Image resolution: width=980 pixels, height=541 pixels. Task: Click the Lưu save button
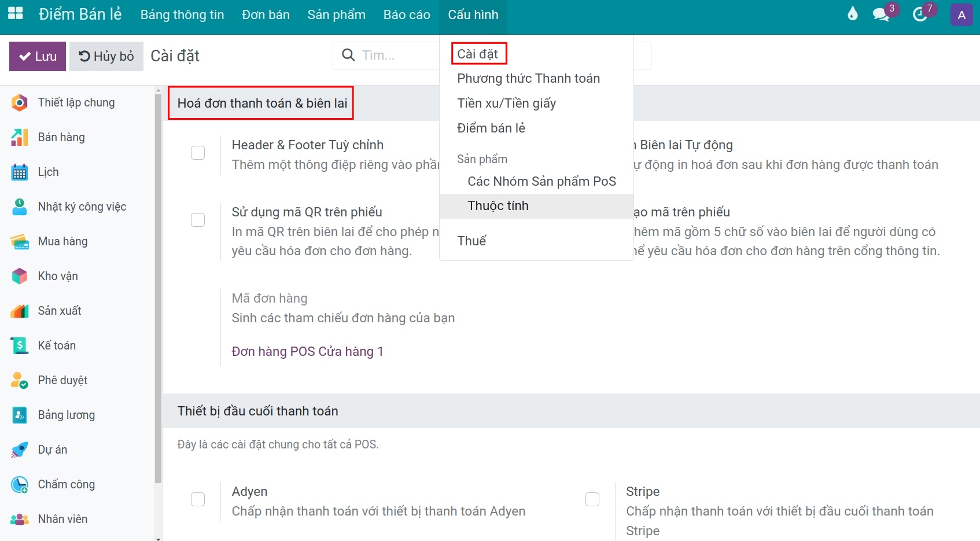38,56
